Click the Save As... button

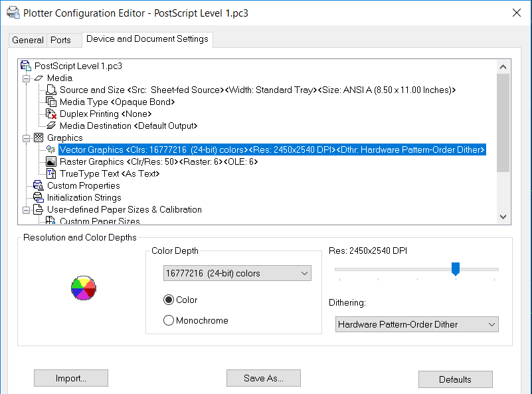[264, 378]
